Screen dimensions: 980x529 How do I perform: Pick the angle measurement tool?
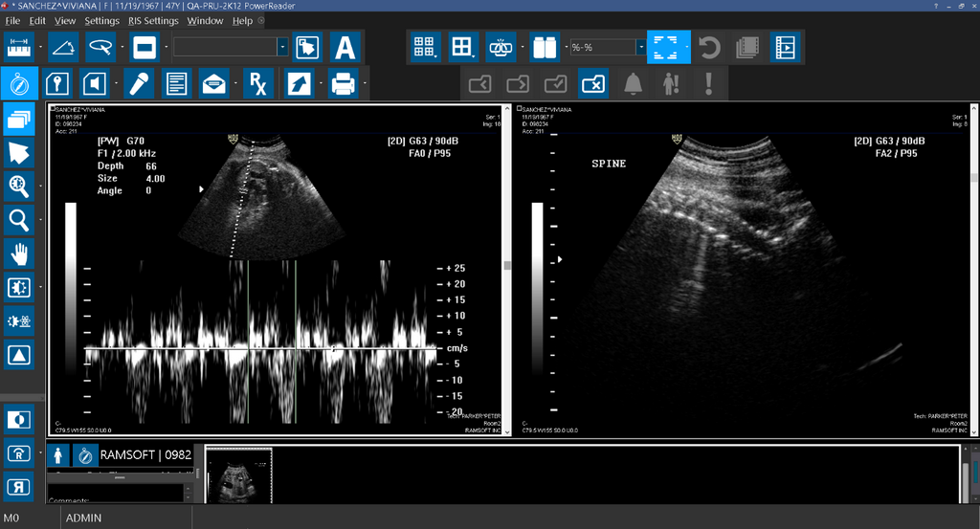pyautogui.click(x=63, y=46)
